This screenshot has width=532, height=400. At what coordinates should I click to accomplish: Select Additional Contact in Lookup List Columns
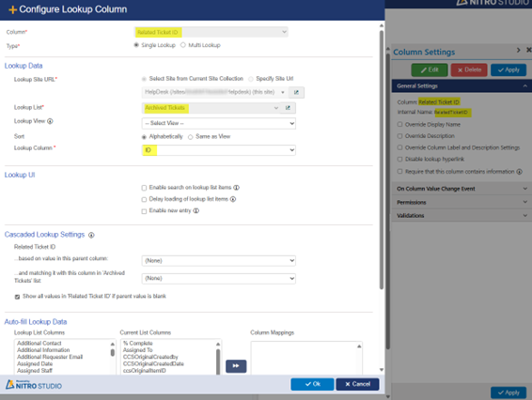[39, 343]
